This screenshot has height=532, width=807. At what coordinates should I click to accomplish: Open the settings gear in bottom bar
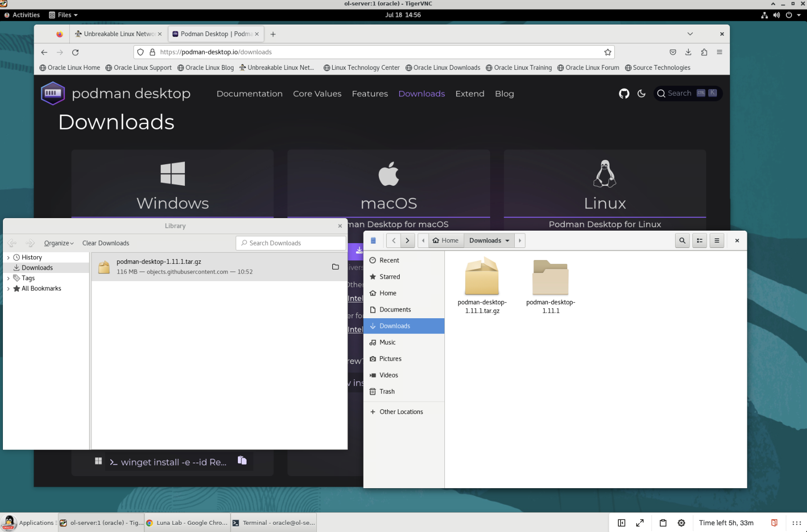point(681,523)
